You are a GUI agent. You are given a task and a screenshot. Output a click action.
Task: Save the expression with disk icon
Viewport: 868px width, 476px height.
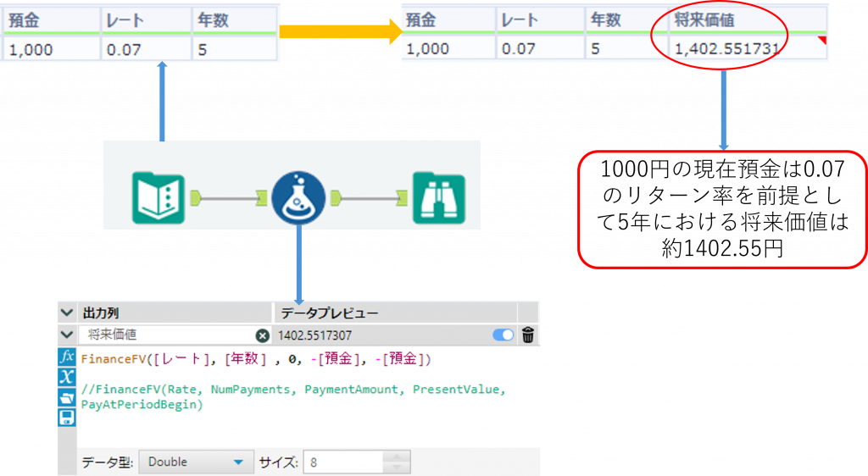coord(67,417)
